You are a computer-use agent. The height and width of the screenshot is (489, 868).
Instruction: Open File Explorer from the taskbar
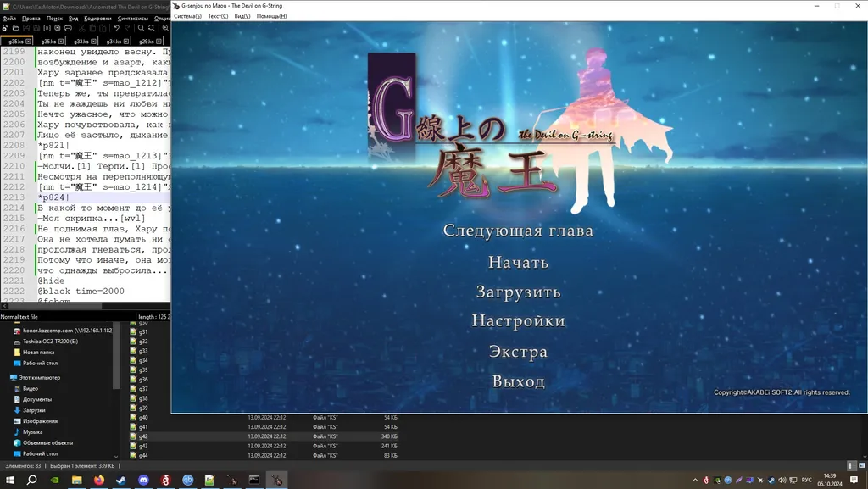[x=76, y=480]
